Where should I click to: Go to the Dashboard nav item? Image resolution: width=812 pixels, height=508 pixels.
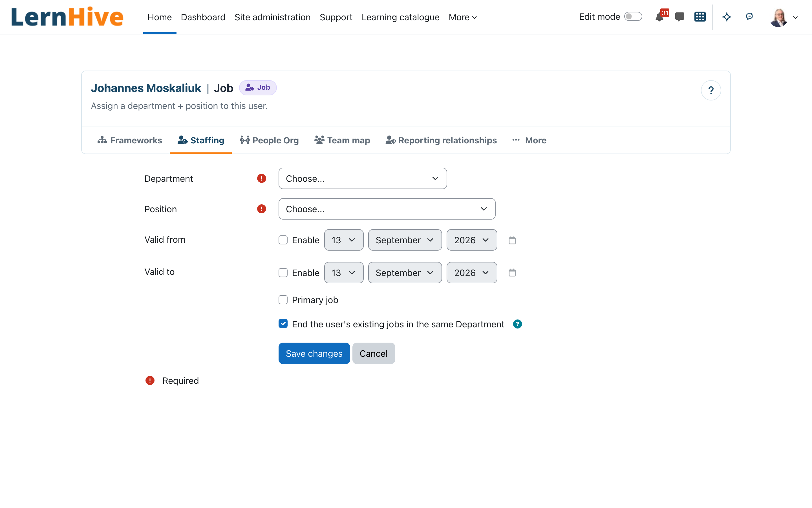(203, 17)
